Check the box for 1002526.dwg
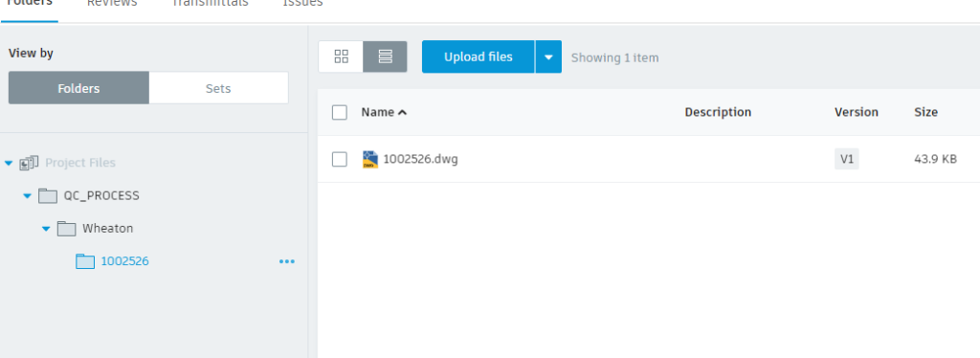This screenshot has height=358, width=980. point(340,159)
